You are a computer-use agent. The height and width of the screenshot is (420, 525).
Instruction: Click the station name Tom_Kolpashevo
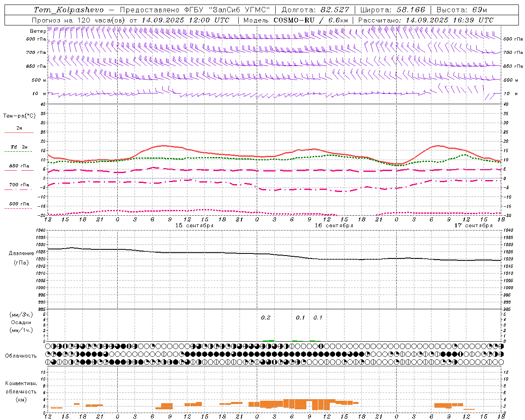(69, 10)
